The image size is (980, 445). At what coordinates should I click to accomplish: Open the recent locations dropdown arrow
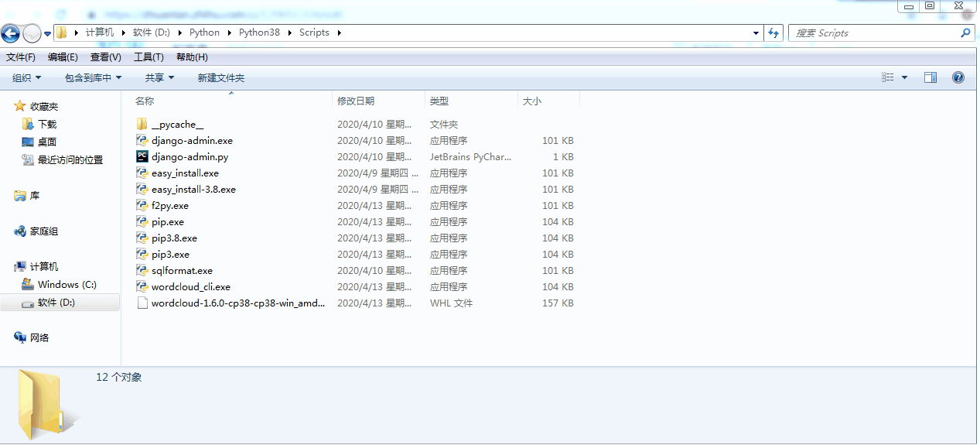pyautogui.click(x=47, y=33)
